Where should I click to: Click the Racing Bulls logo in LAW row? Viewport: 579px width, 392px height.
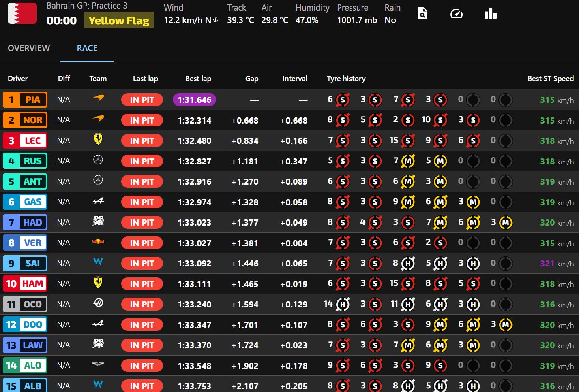98,344
